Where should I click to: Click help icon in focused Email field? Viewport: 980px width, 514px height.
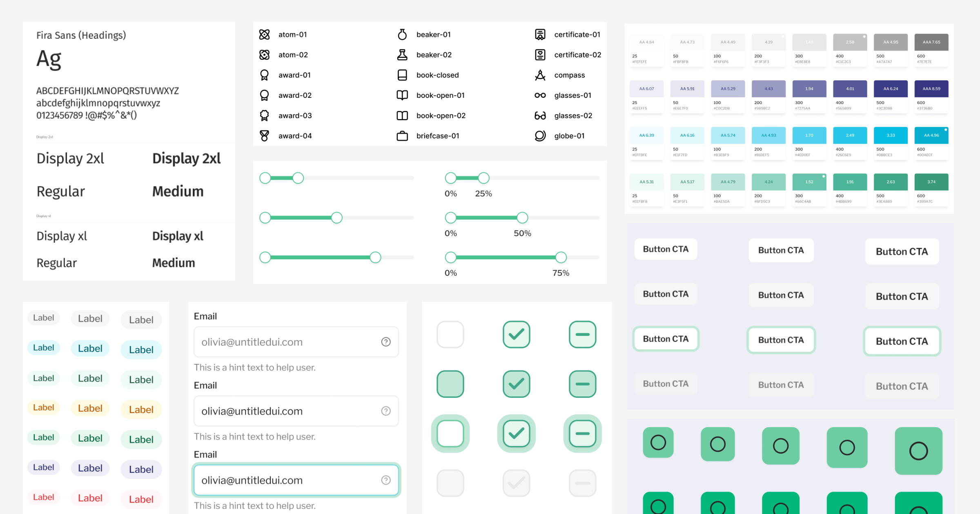pos(385,480)
